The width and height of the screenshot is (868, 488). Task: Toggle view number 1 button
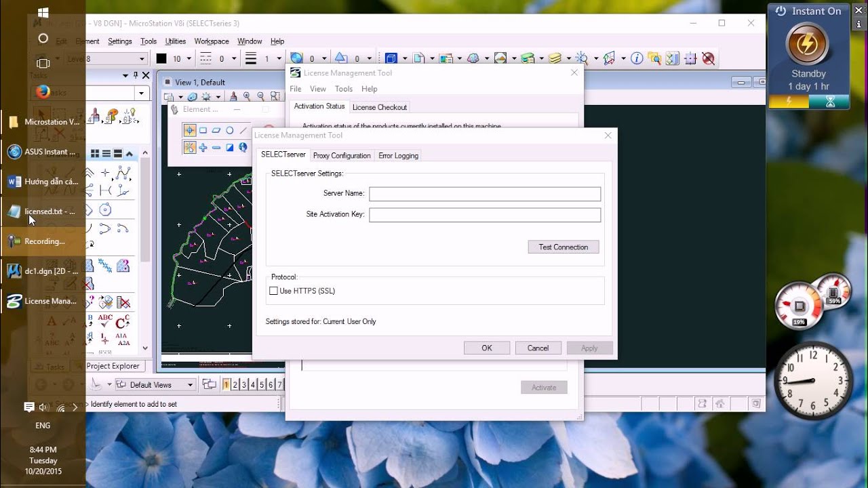point(226,384)
